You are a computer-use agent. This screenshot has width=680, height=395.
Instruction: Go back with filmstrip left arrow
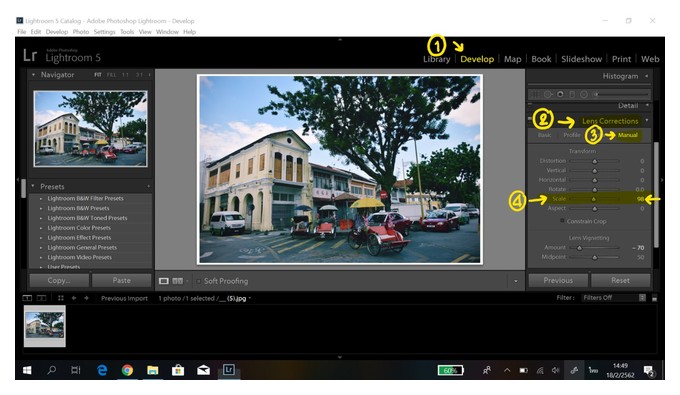74,298
